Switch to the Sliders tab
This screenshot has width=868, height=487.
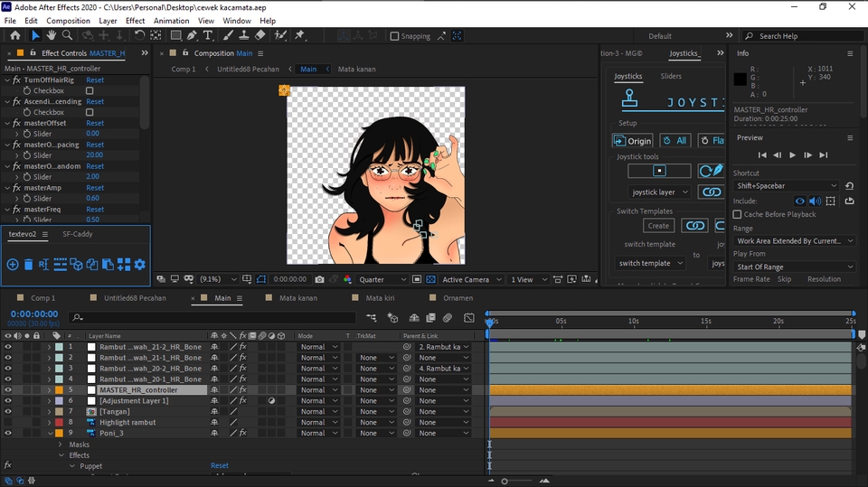(x=670, y=76)
